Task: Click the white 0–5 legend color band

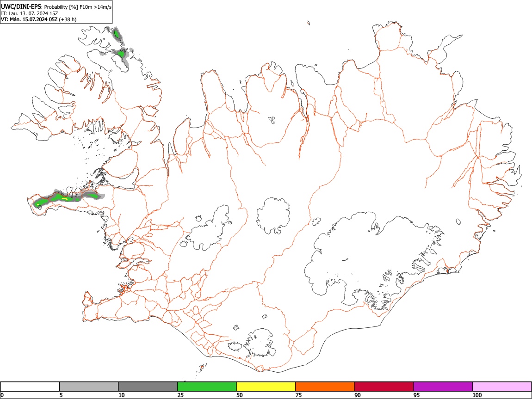Action: click(30, 387)
